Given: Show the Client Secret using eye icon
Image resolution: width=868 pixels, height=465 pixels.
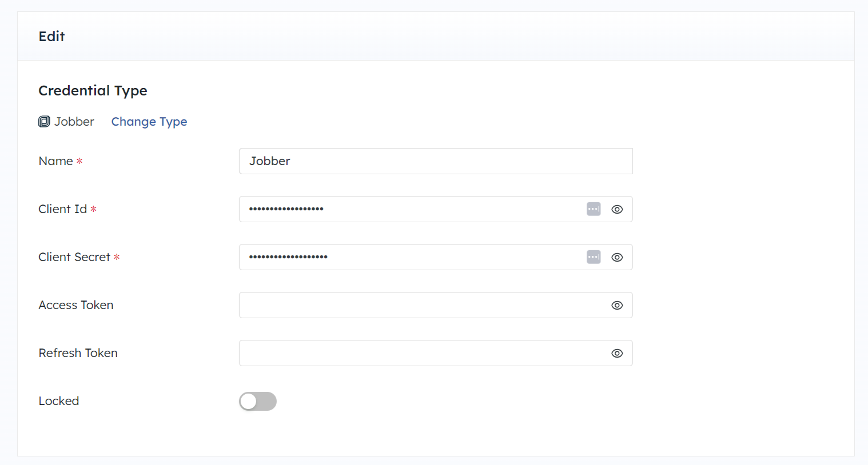Looking at the screenshot, I should (x=617, y=257).
